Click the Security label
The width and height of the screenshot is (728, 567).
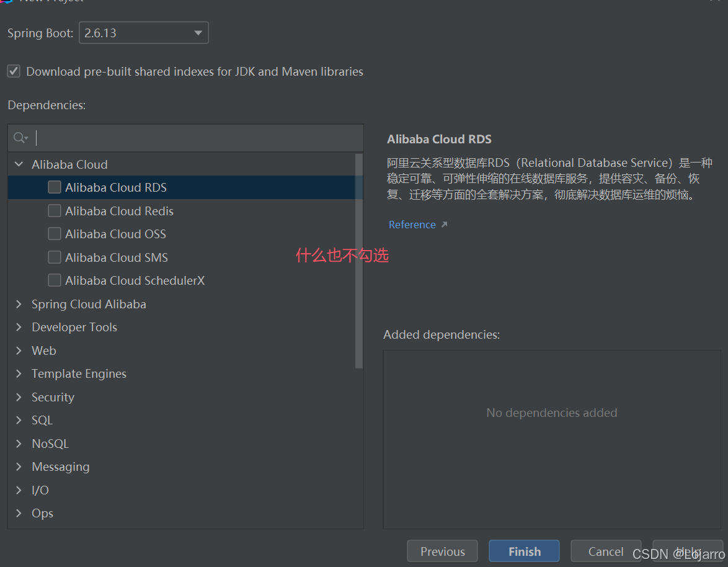tap(53, 398)
